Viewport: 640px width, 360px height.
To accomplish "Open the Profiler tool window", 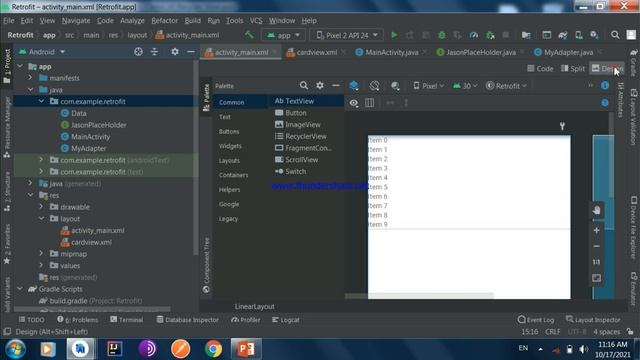I will pos(245,320).
